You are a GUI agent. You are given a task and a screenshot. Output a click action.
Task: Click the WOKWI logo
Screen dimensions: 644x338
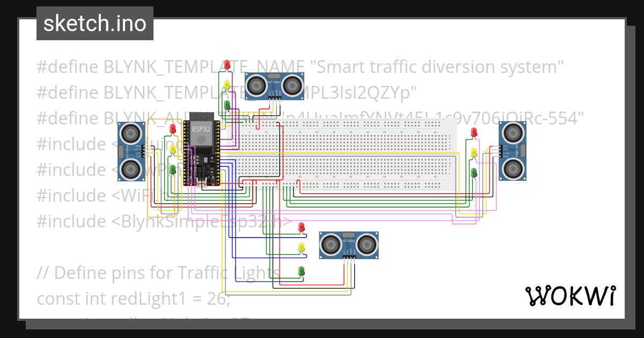572,295
